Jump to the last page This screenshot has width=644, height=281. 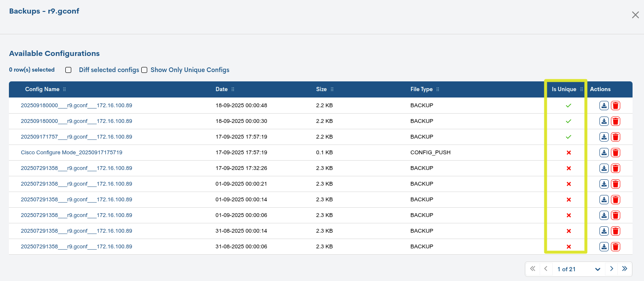point(624,269)
